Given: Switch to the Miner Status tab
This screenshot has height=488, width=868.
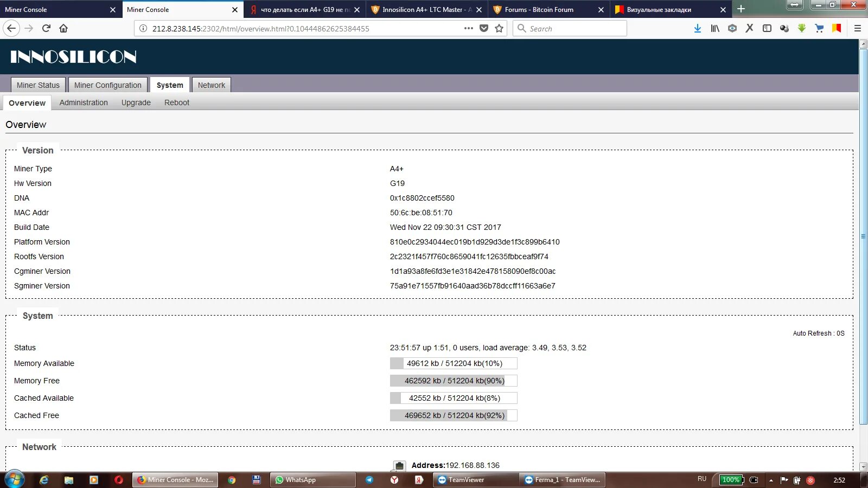Looking at the screenshot, I should (38, 85).
